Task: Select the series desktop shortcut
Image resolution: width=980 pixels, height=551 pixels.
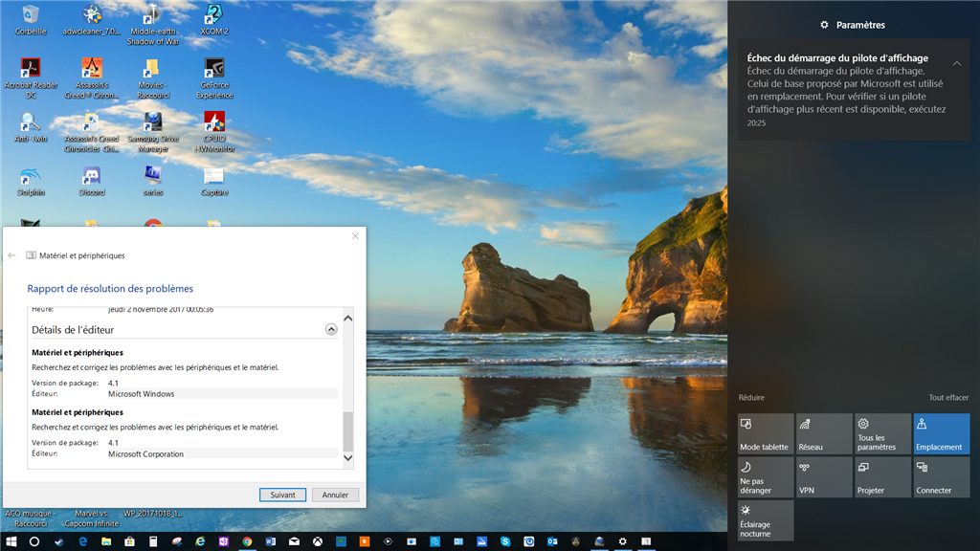Action: [x=152, y=182]
